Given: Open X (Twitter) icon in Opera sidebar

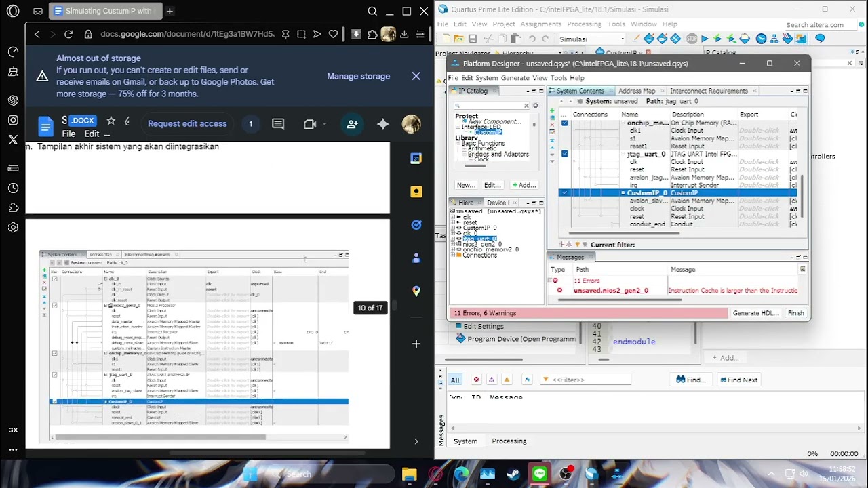Looking at the screenshot, I should coord(13,140).
